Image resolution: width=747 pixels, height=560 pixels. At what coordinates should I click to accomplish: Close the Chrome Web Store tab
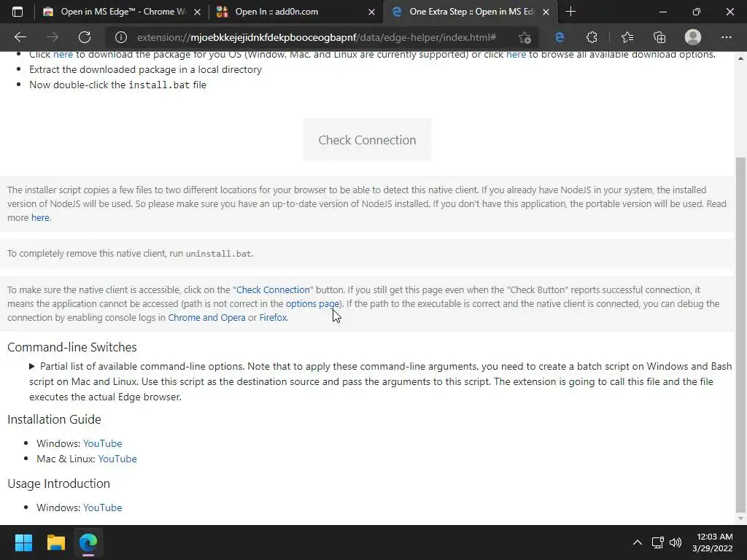point(197,12)
